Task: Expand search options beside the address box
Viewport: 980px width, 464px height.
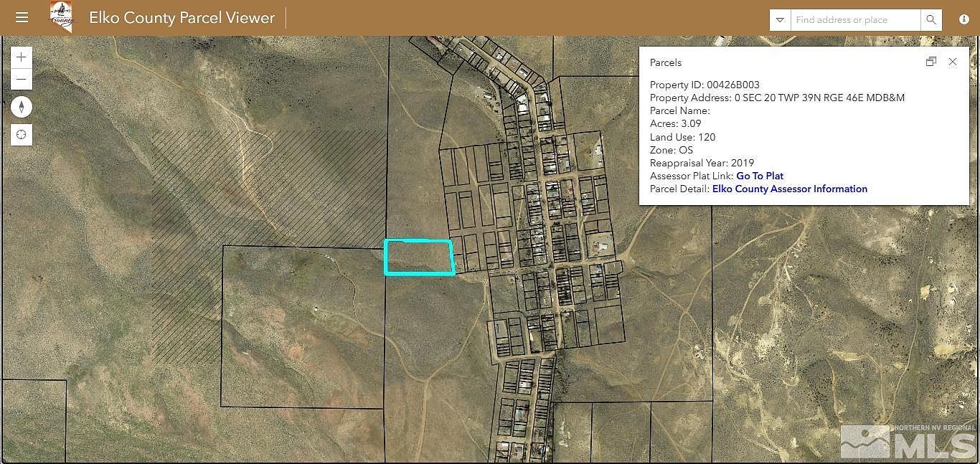Action: (780, 19)
